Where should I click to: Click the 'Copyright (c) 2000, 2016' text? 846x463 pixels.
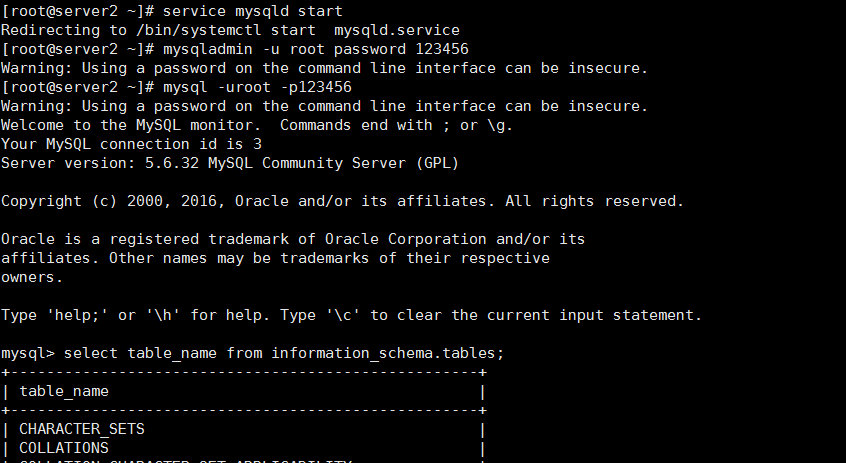113,201
